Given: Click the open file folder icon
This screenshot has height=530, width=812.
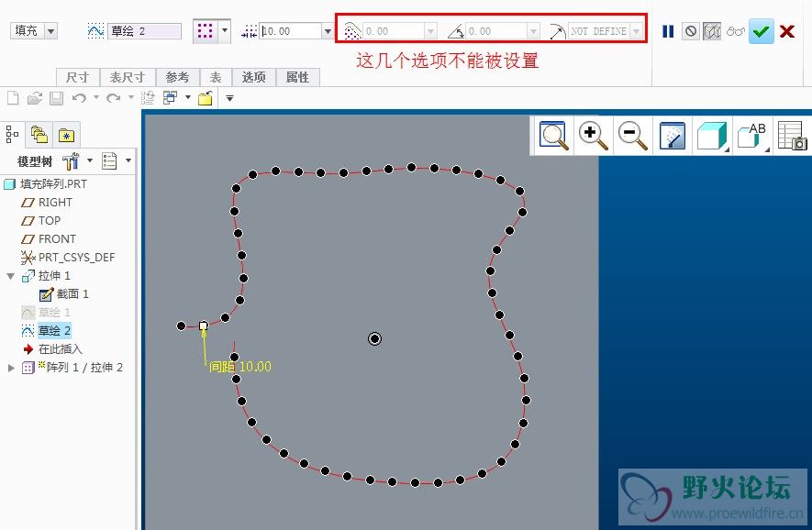Looking at the screenshot, I should click(34, 98).
